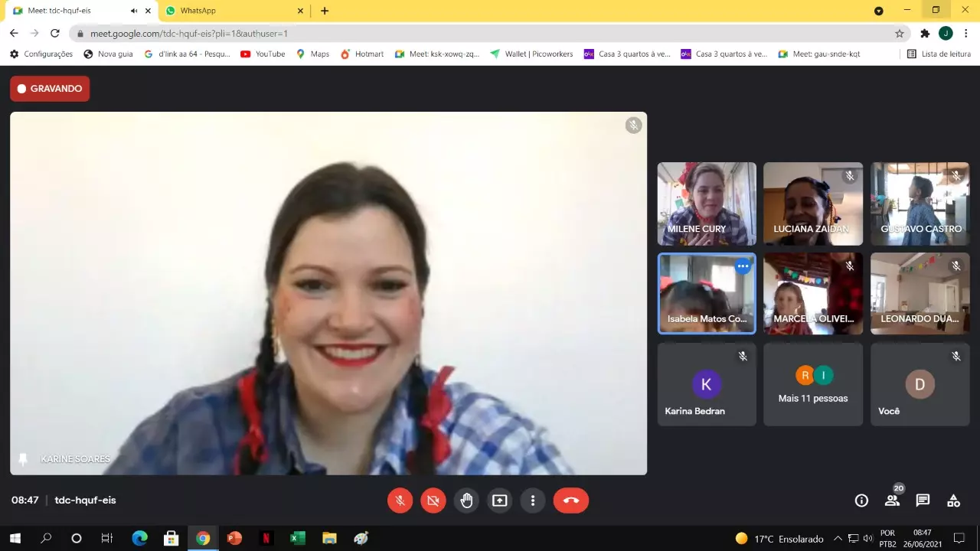Select the Milene Cury video thumbnail

[706, 204]
